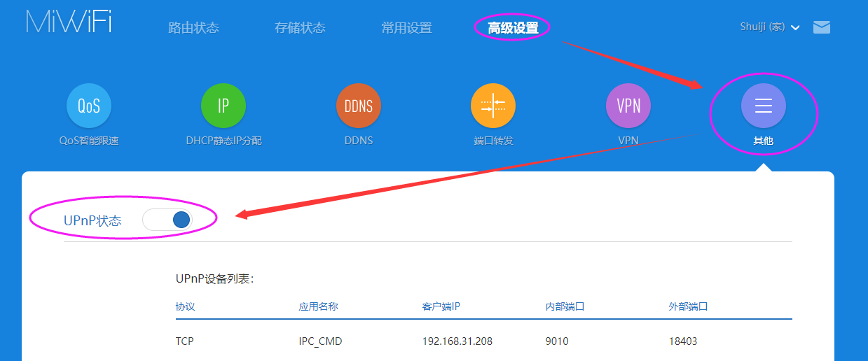Open the mail envelope icon

pos(821,27)
